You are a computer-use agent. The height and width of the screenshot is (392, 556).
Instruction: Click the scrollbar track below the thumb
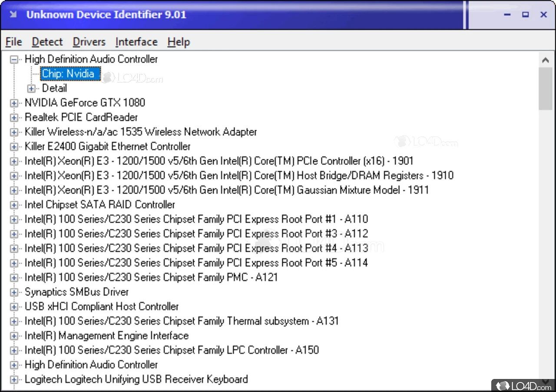[545, 243]
